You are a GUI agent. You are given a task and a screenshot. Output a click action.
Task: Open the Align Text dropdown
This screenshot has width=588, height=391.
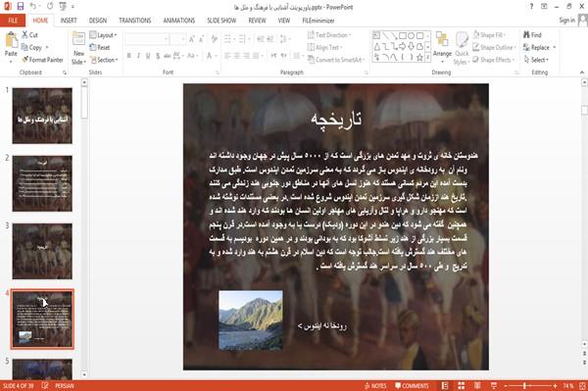[x=324, y=47]
